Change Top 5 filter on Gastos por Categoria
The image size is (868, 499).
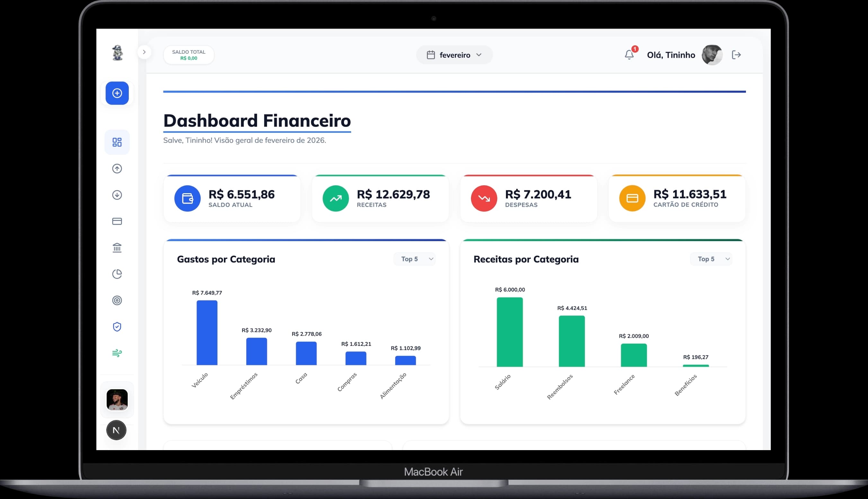(414, 259)
